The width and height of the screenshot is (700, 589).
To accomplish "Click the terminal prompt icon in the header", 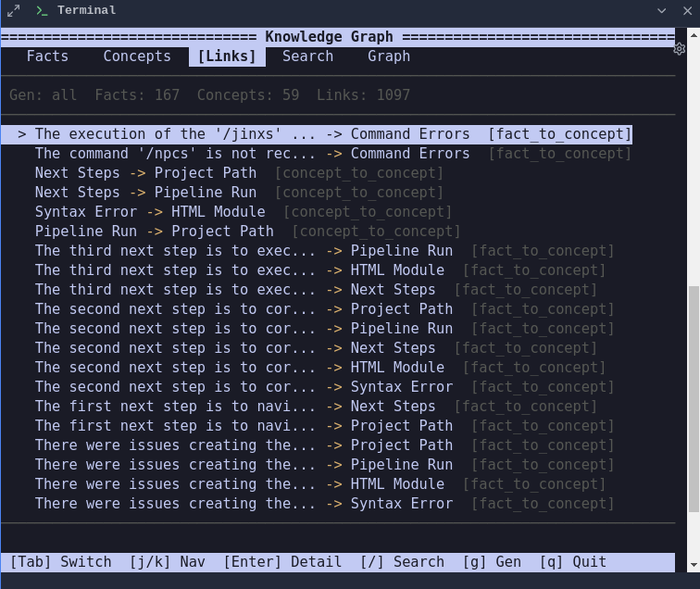I will click(x=42, y=11).
